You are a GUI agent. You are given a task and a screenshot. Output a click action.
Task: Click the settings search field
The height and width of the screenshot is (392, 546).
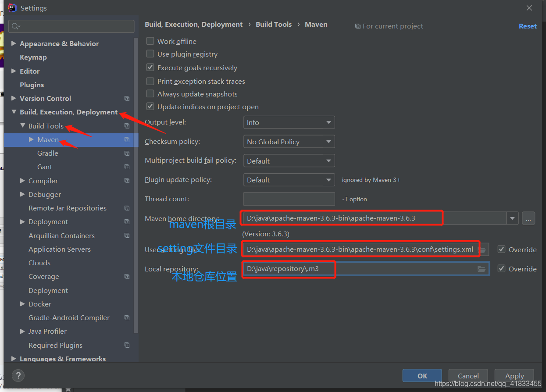point(71,26)
